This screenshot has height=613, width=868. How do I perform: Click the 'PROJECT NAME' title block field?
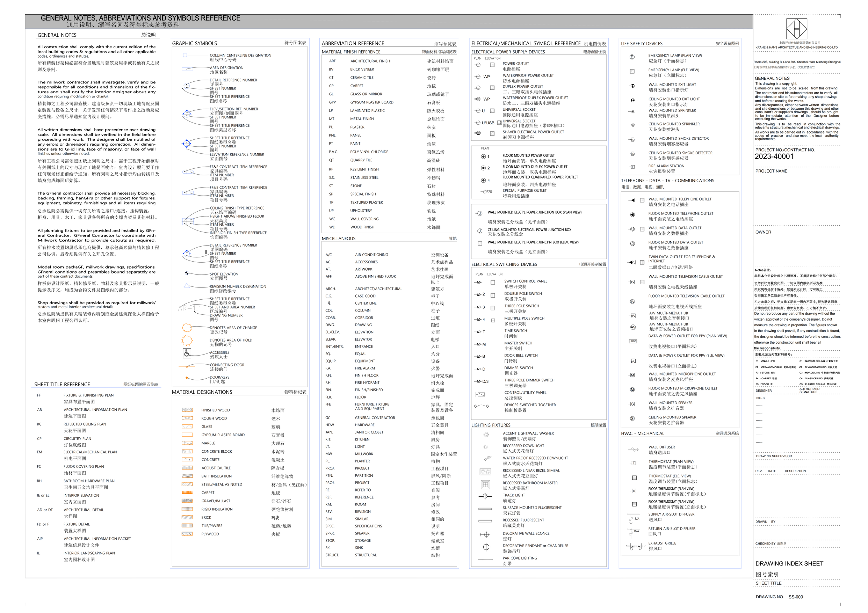tap(771, 171)
